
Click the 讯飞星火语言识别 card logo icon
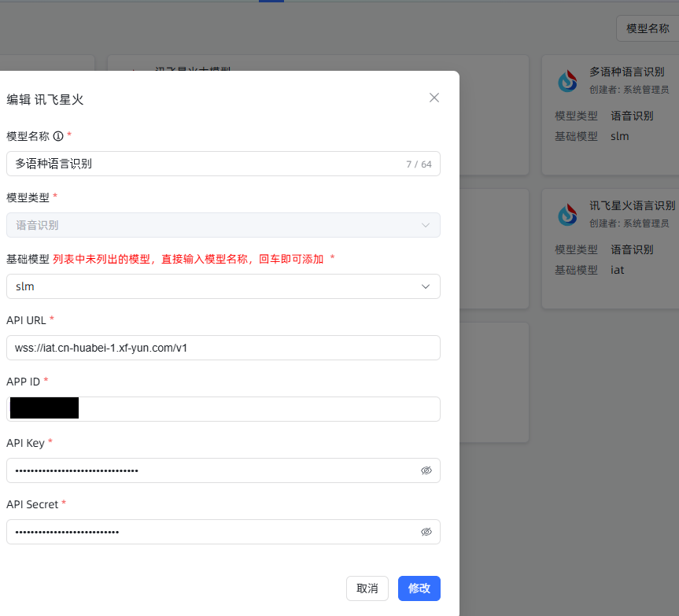coord(567,214)
